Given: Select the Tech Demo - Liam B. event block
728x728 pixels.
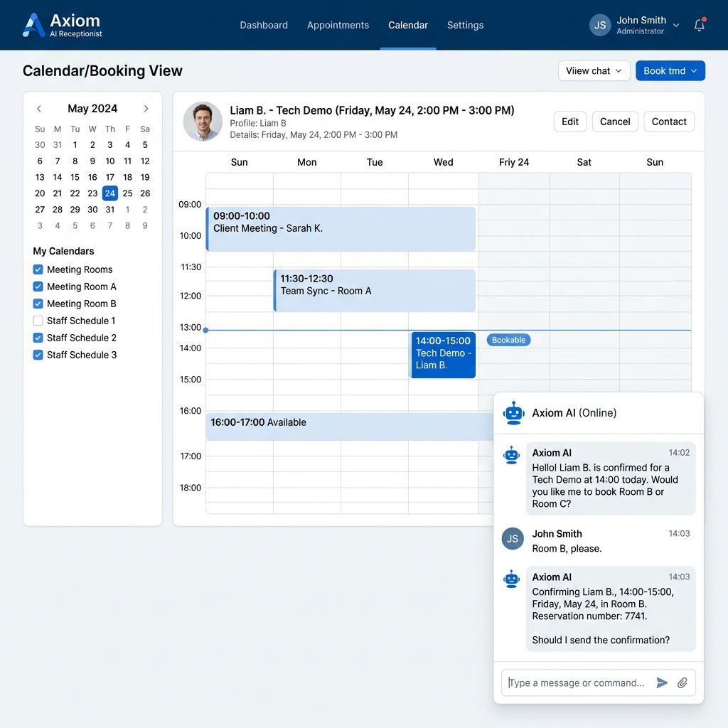Looking at the screenshot, I should point(444,355).
